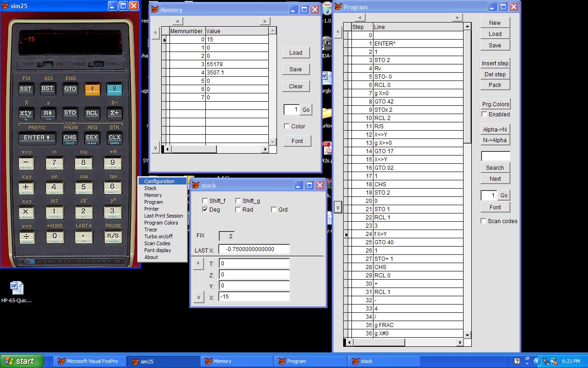Screen dimensions: 588x368
Task: Click the CHS key on calculator
Action: [70, 138]
